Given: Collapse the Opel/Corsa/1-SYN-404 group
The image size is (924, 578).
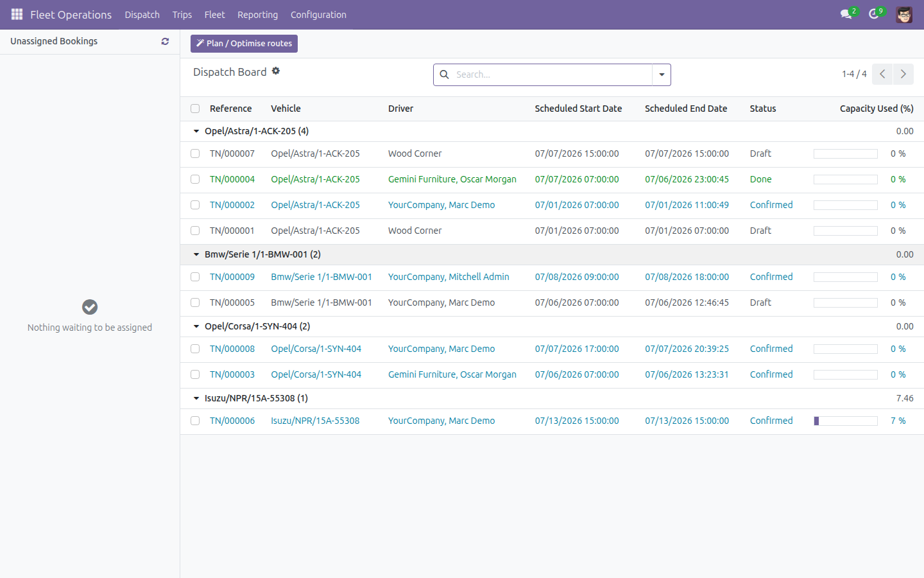Looking at the screenshot, I should 196,326.
